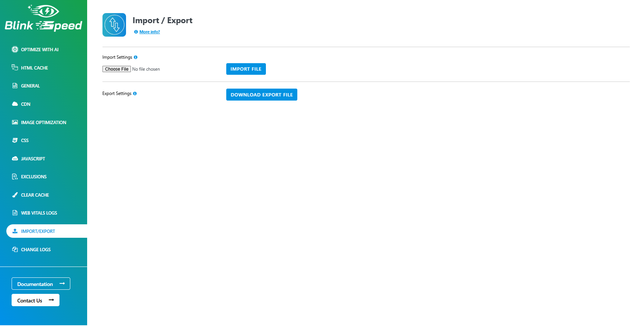Click the 'No file chosen' text

(146, 69)
